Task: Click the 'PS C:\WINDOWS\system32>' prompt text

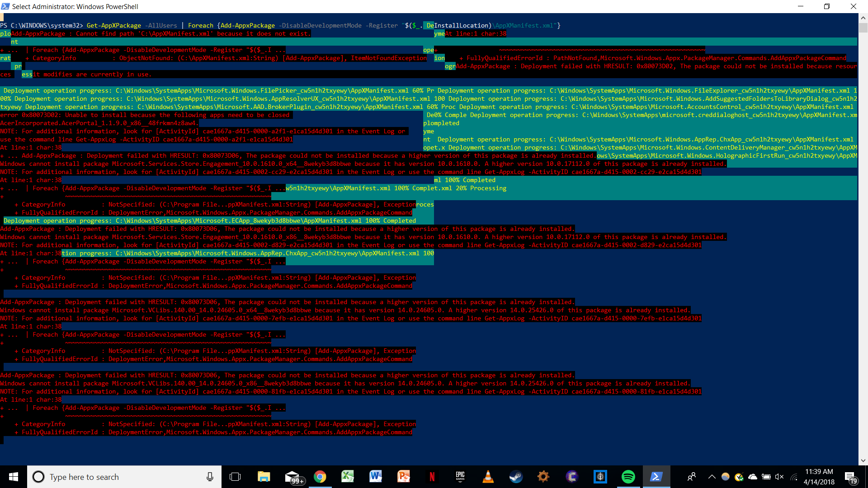Action: click(42, 26)
